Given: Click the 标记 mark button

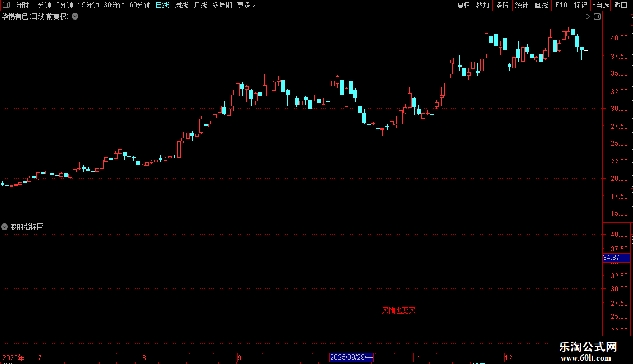Looking at the screenshot, I should click(x=580, y=5).
